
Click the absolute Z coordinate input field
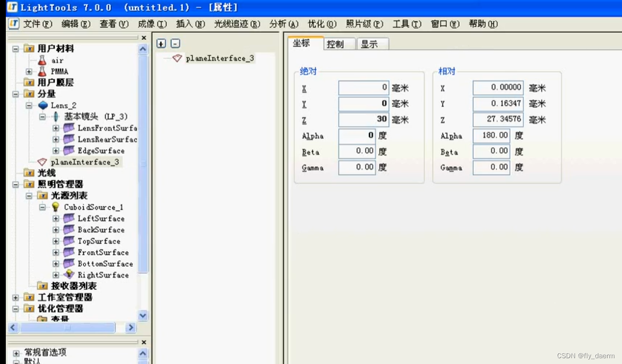[x=363, y=119]
